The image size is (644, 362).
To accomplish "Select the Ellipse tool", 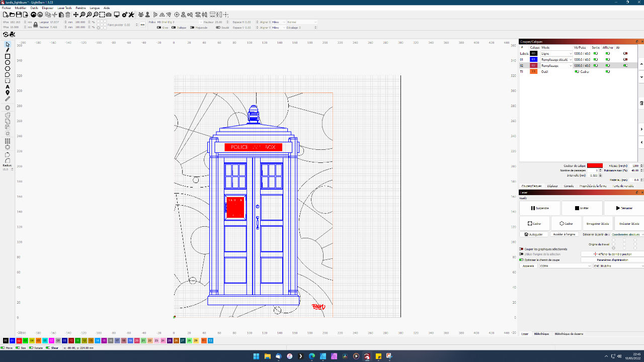I will point(8,62).
